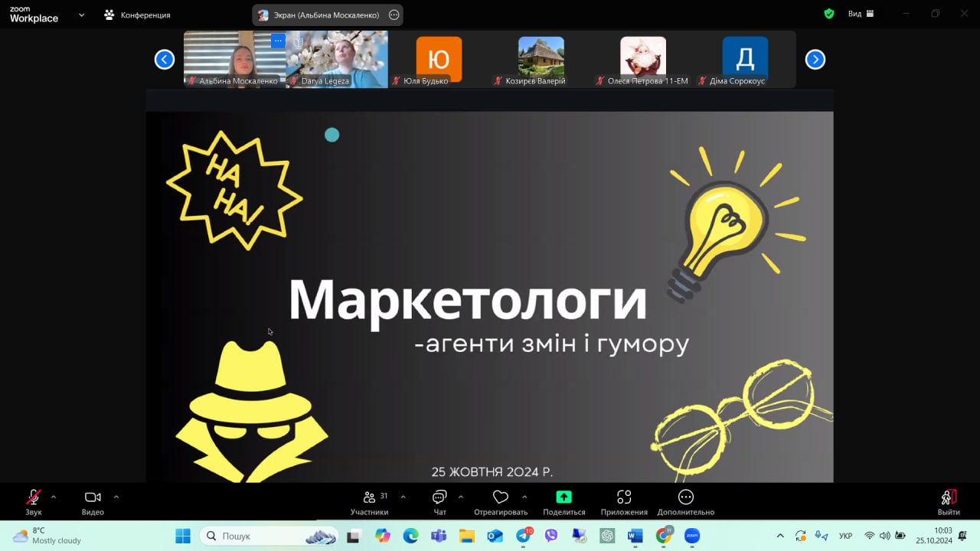Click the green encryption shield icon
The height and width of the screenshot is (551, 980).
829,14
